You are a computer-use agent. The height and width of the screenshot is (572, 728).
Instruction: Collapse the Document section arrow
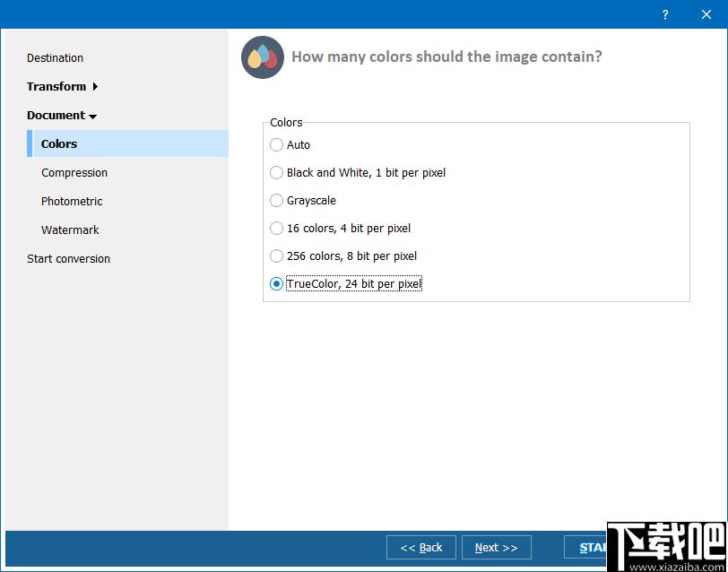coord(93,116)
